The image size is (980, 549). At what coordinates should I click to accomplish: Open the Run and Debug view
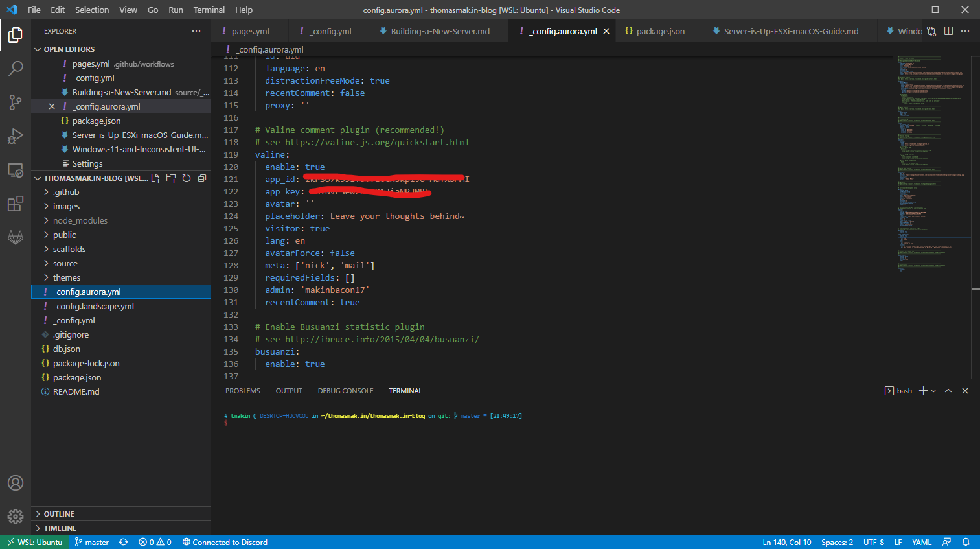[x=16, y=136]
